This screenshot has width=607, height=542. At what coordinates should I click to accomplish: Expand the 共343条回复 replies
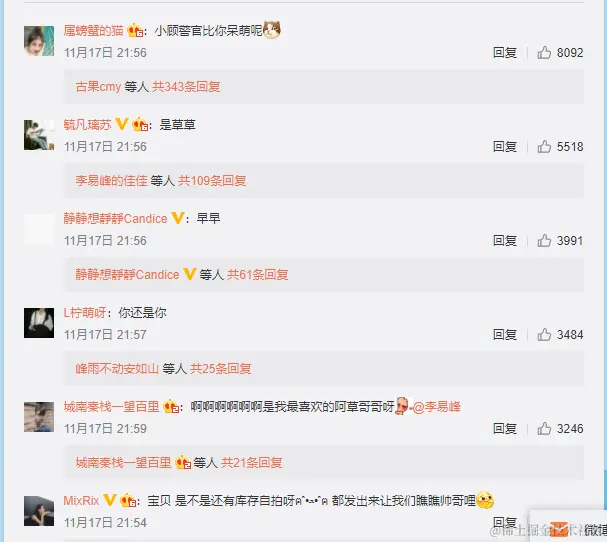(x=186, y=86)
